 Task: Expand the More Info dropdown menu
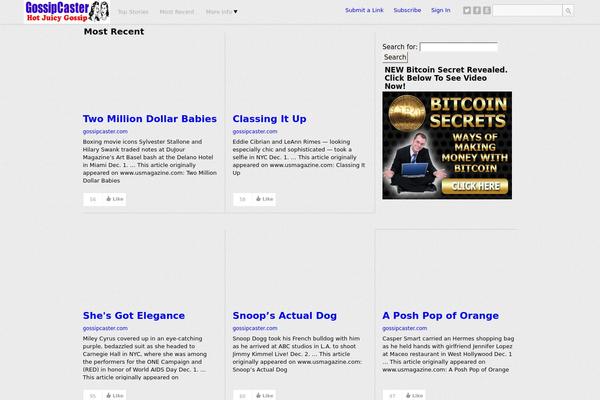(x=222, y=12)
